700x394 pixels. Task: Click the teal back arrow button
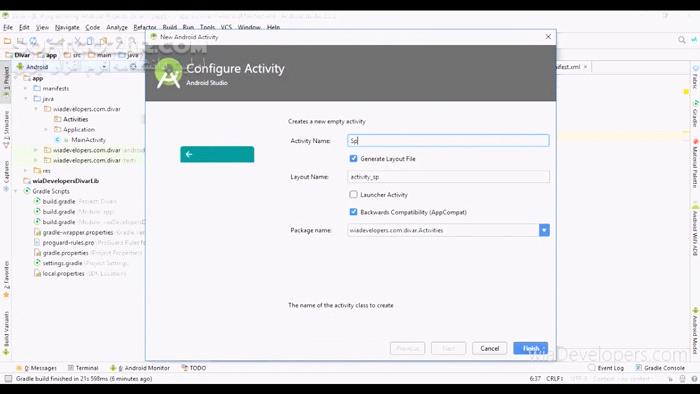point(217,154)
